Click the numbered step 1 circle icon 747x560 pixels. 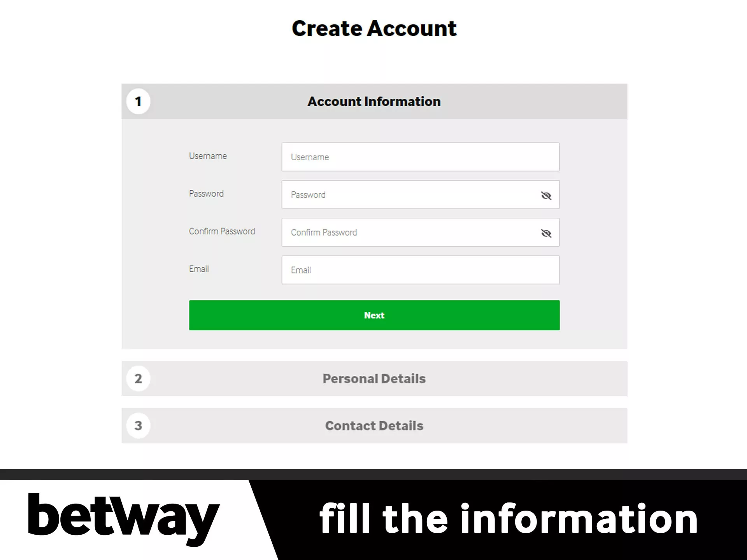(139, 101)
